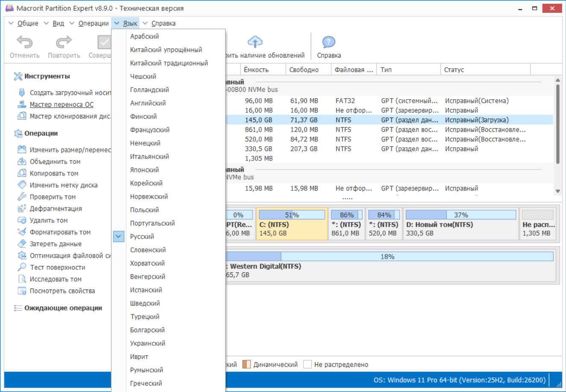This screenshot has height=392, width=566.
Task: Open the Справка help bubble icon
Action: point(329,42)
